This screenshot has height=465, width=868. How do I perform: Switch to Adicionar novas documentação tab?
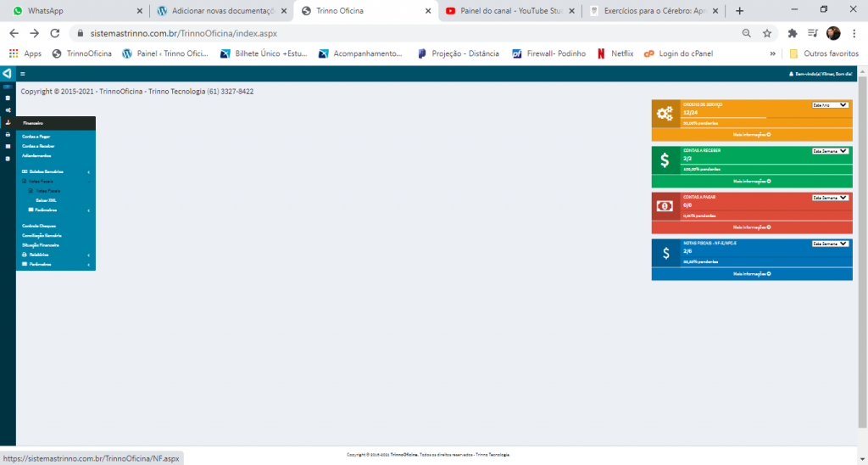[x=221, y=10]
